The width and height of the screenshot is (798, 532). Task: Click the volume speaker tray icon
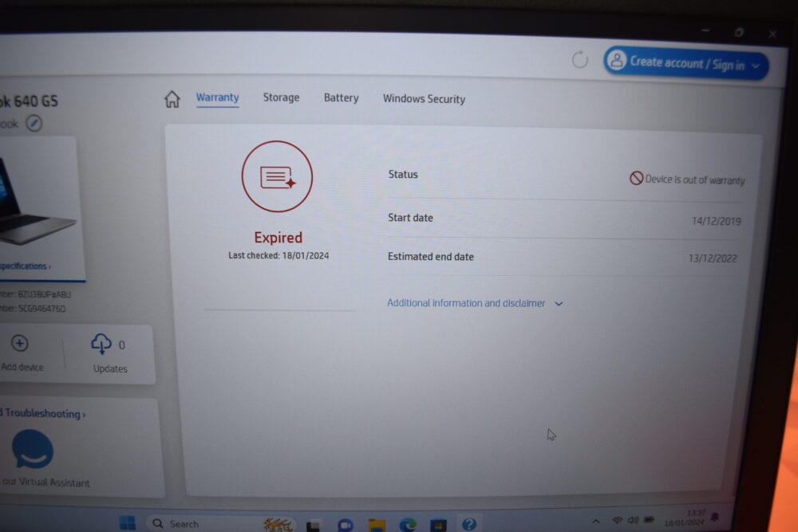tap(633, 520)
